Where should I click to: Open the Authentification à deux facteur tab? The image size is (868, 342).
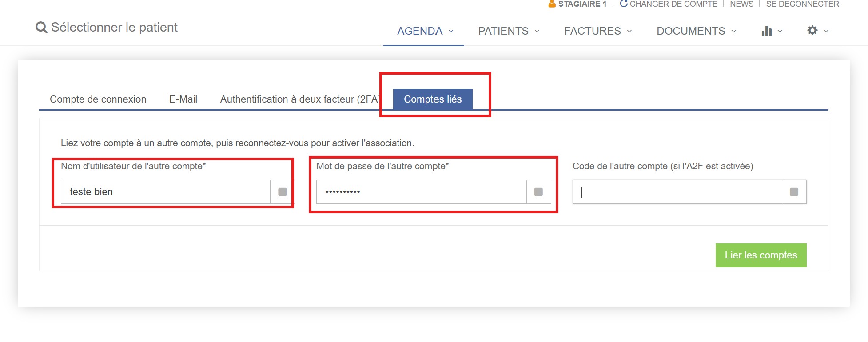300,99
